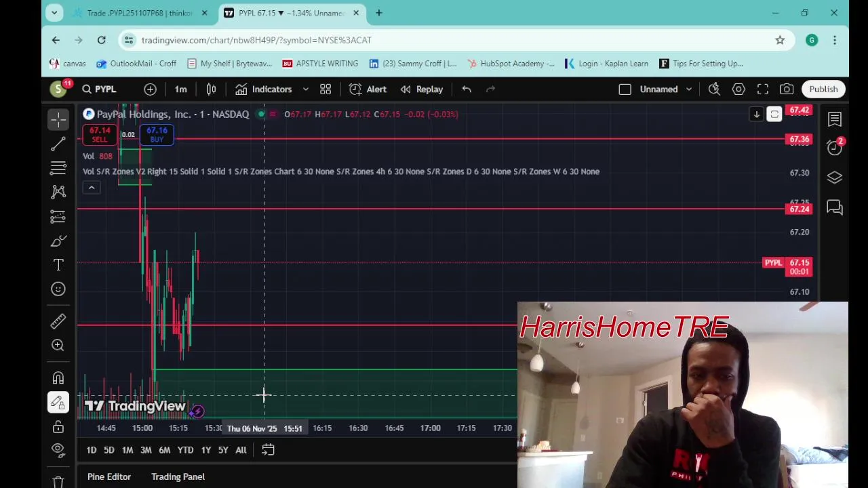Start bar Replay mode
Screen dimensions: 868x488
pyautogui.click(x=422, y=89)
